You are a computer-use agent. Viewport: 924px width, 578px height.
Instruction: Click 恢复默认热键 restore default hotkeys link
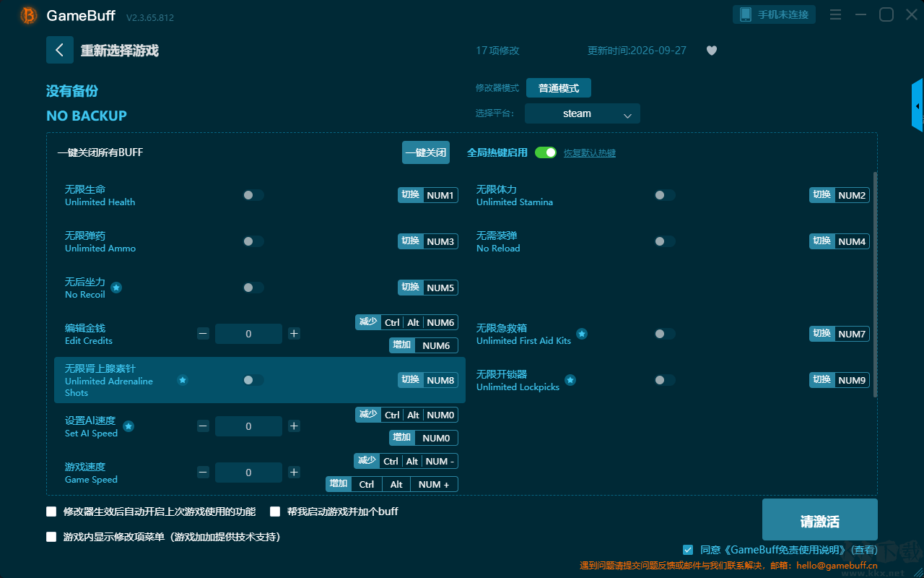[590, 153]
